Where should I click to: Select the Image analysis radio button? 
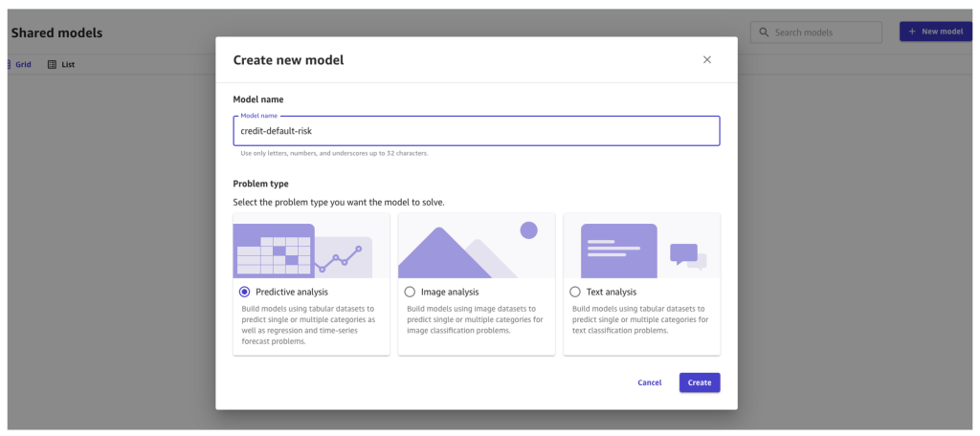point(410,292)
